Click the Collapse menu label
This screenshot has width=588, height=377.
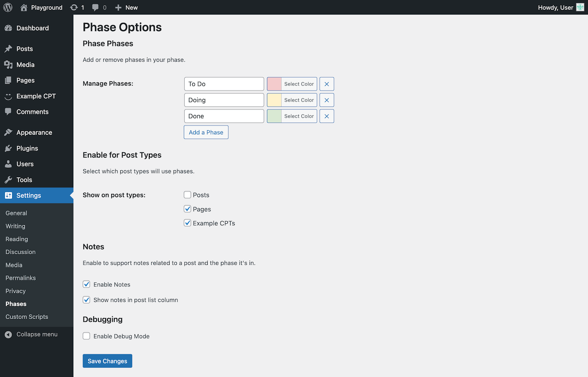pyautogui.click(x=37, y=334)
